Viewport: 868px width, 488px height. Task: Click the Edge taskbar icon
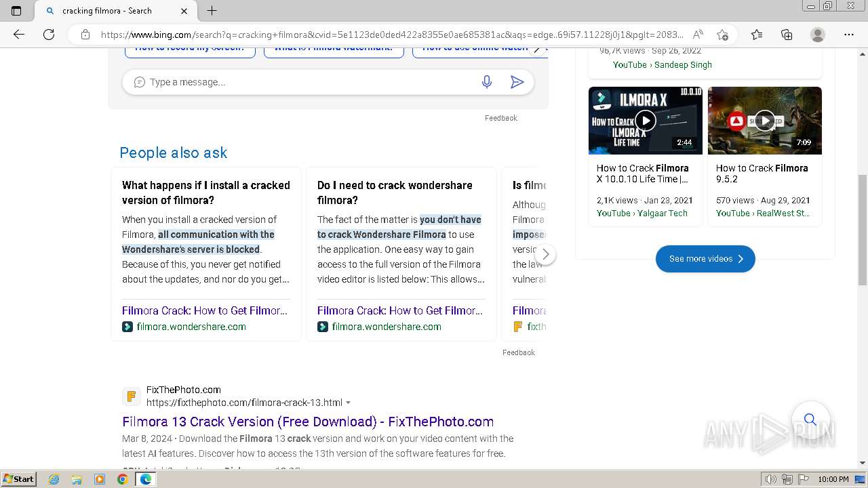click(x=145, y=479)
